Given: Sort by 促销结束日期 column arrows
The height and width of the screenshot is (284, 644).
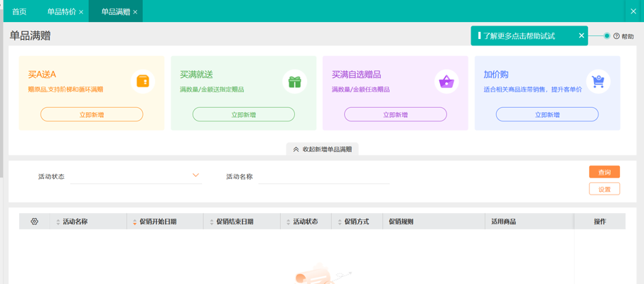Looking at the screenshot, I should pyautogui.click(x=212, y=222).
